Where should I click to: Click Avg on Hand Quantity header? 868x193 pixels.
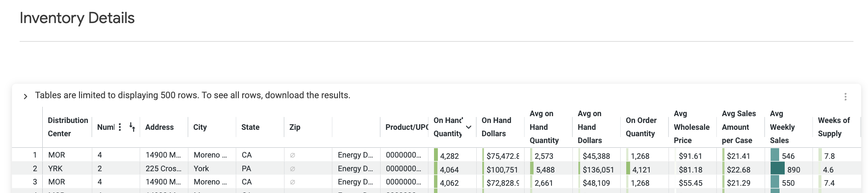(544, 127)
